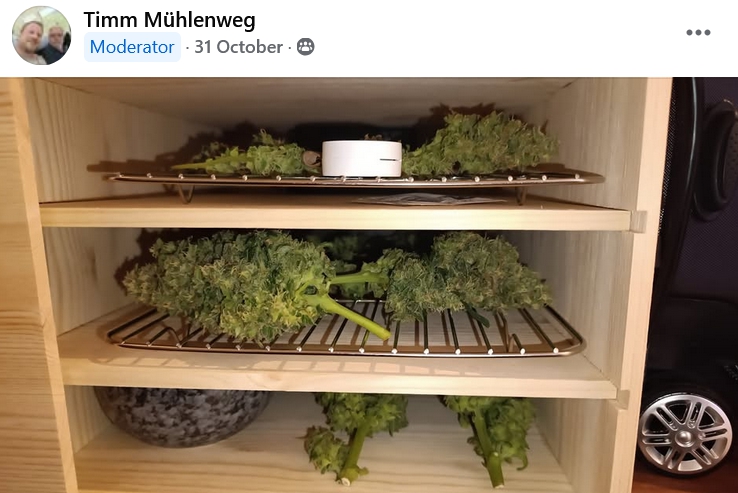Click the right bud on middle rack

466,273
